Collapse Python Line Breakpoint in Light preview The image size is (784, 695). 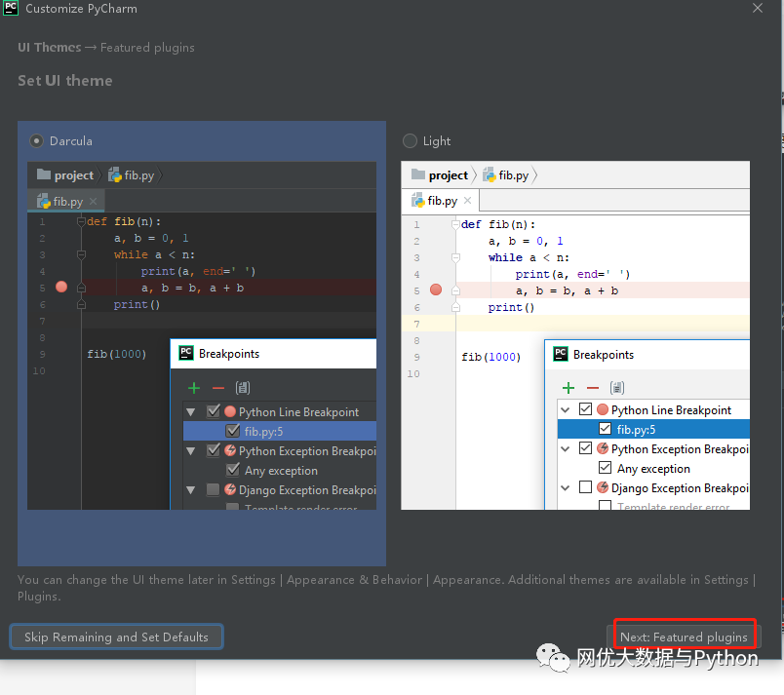click(565, 410)
